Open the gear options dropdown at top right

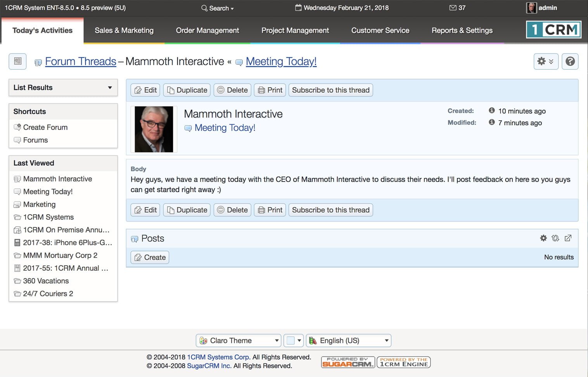[546, 61]
